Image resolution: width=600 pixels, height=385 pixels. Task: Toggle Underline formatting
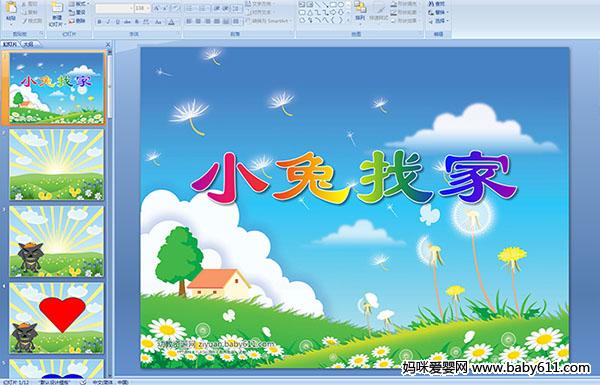click(117, 22)
